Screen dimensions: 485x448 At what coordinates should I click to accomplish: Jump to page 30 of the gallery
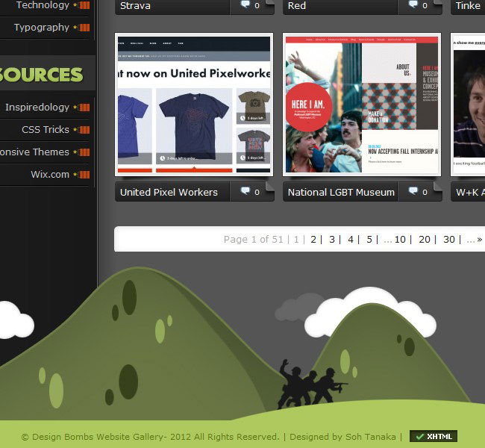coord(449,240)
